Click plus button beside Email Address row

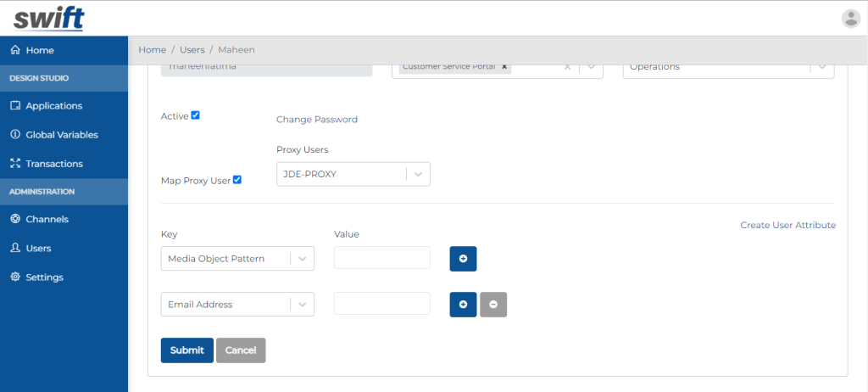coord(463,305)
